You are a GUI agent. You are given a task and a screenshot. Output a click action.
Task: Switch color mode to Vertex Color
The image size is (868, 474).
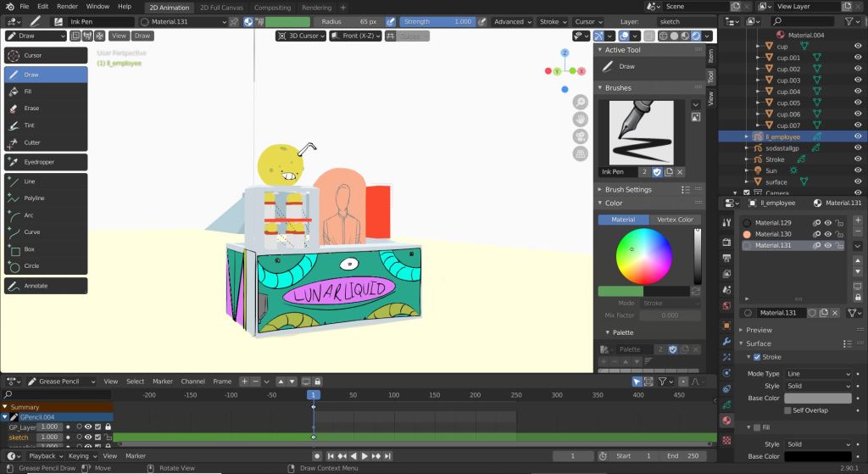tap(675, 220)
